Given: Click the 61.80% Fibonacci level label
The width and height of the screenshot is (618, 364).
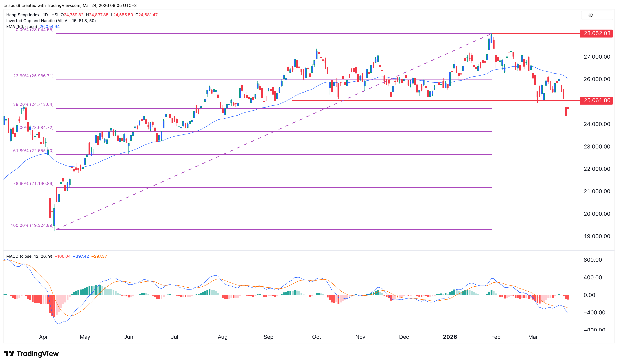Looking at the screenshot, I should coord(33,151).
